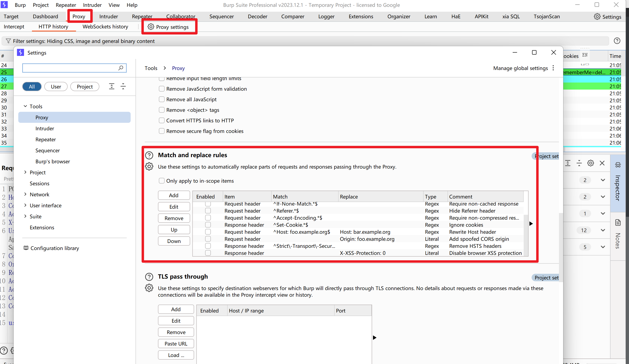
Task: Click gear icon under Match and replace rules
Action: click(x=149, y=167)
